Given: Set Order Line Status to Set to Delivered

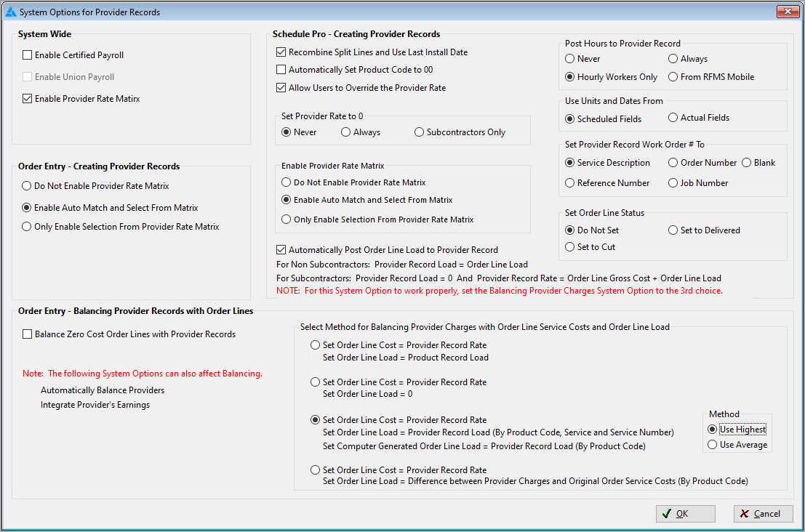Looking at the screenshot, I should click(673, 230).
